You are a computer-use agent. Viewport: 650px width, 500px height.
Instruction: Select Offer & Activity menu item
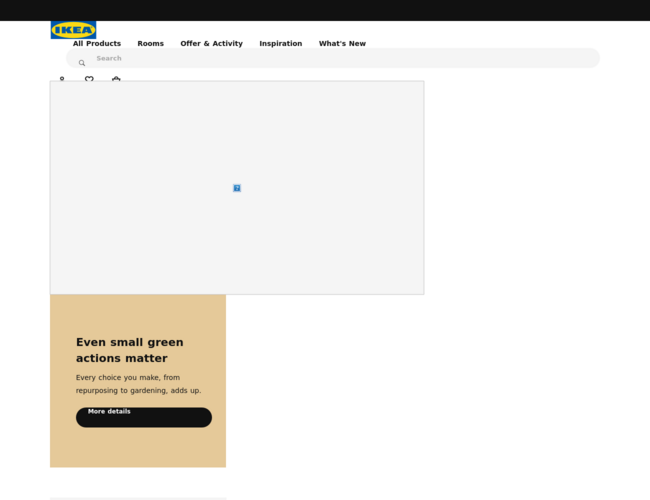point(211,44)
